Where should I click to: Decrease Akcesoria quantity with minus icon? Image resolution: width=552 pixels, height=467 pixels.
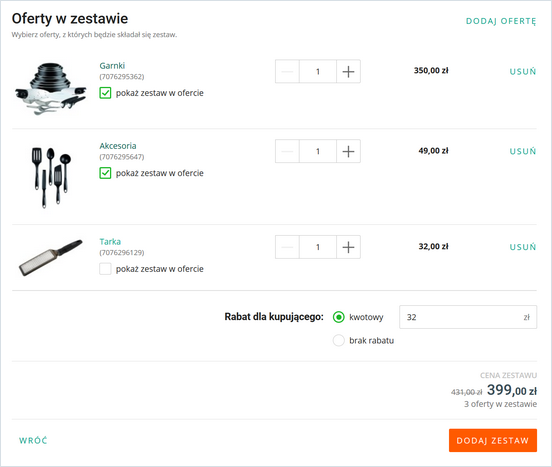[x=287, y=151]
